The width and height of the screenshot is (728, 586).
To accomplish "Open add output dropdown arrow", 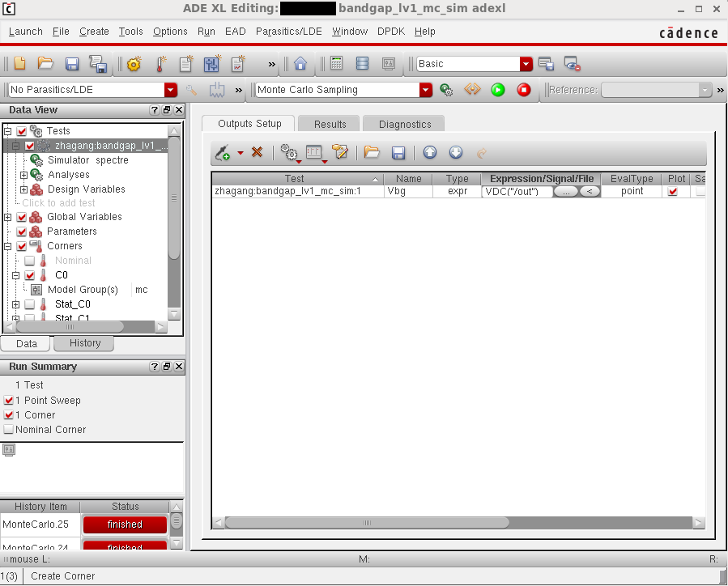I will coord(241,153).
